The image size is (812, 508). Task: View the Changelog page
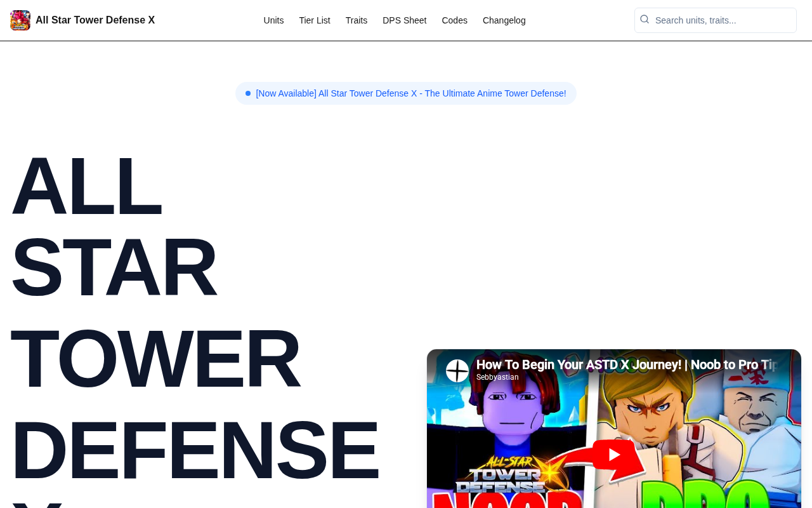[504, 20]
